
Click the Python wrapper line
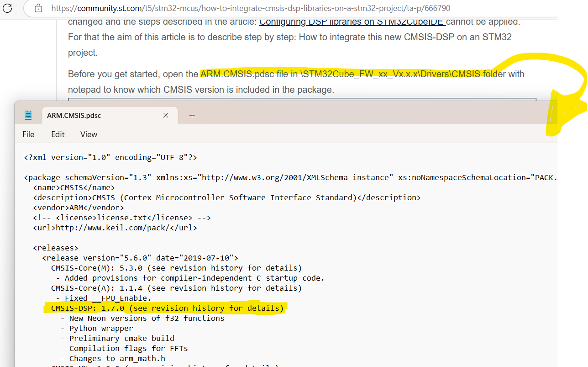[97, 328]
